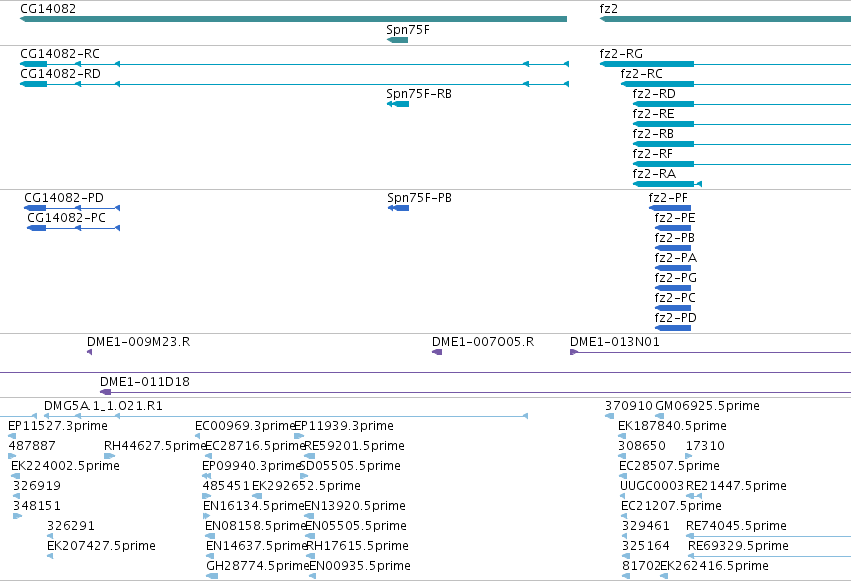Select the fz2-RG transcript
The width and height of the screenshot is (851, 581).
click(x=725, y=64)
